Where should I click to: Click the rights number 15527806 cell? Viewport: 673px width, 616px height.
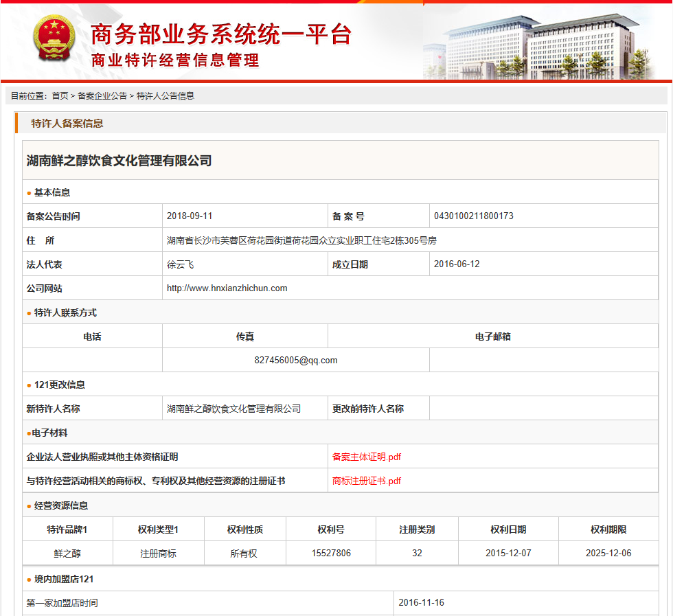point(331,553)
